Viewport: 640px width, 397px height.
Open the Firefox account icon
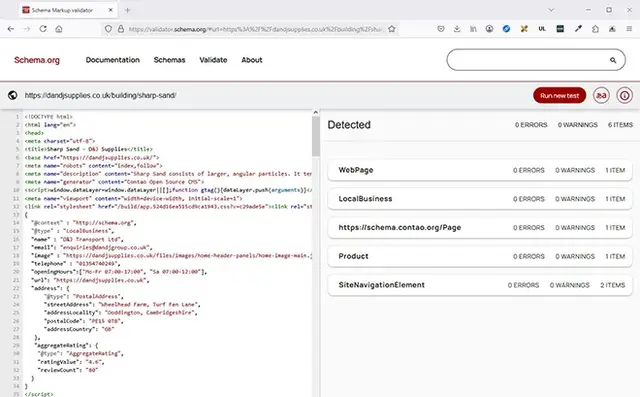489,29
